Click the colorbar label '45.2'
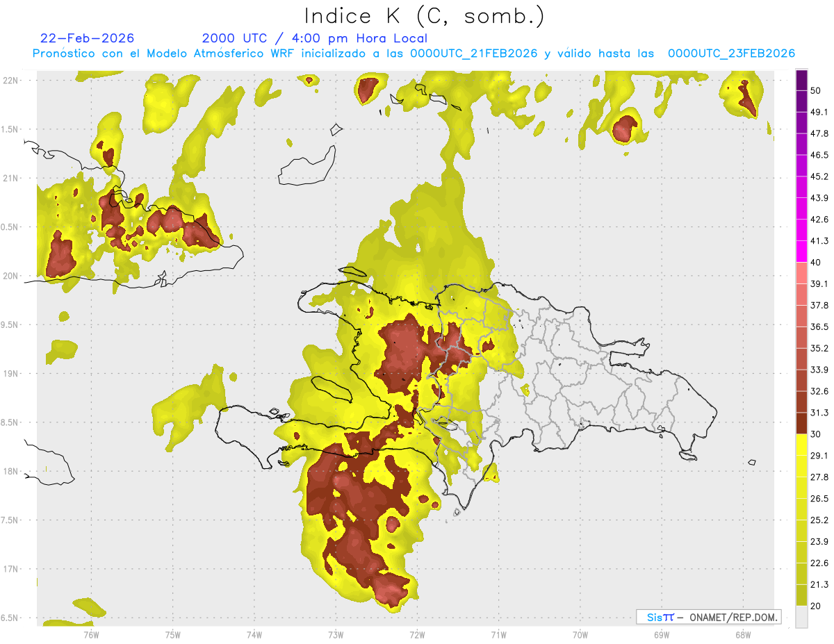Viewport: 834px width, 644px height. (x=820, y=176)
